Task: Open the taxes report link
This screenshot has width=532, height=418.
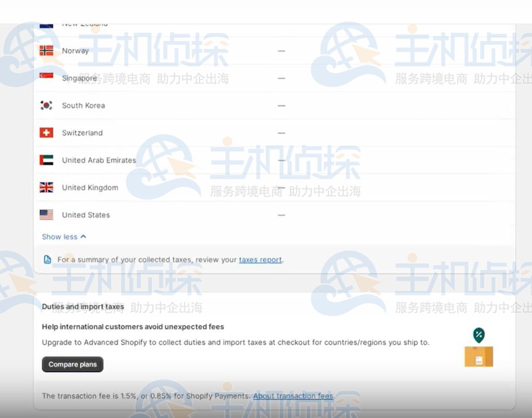Action: point(260,260)
